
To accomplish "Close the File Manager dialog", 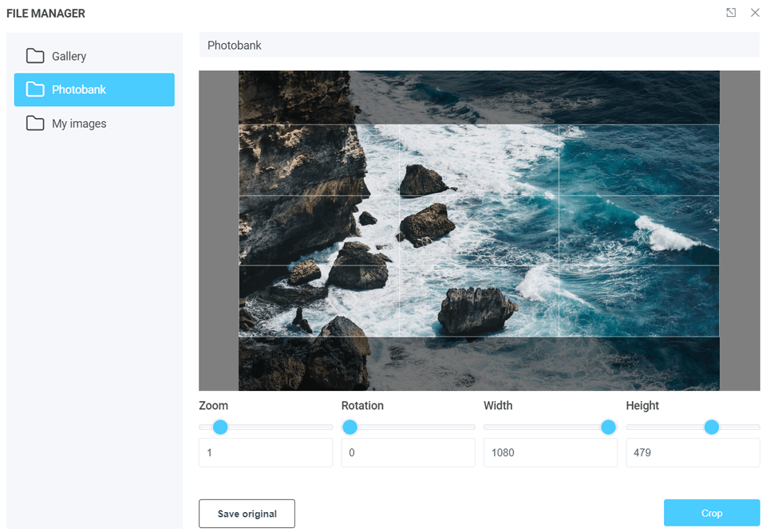I will point(755,13).
